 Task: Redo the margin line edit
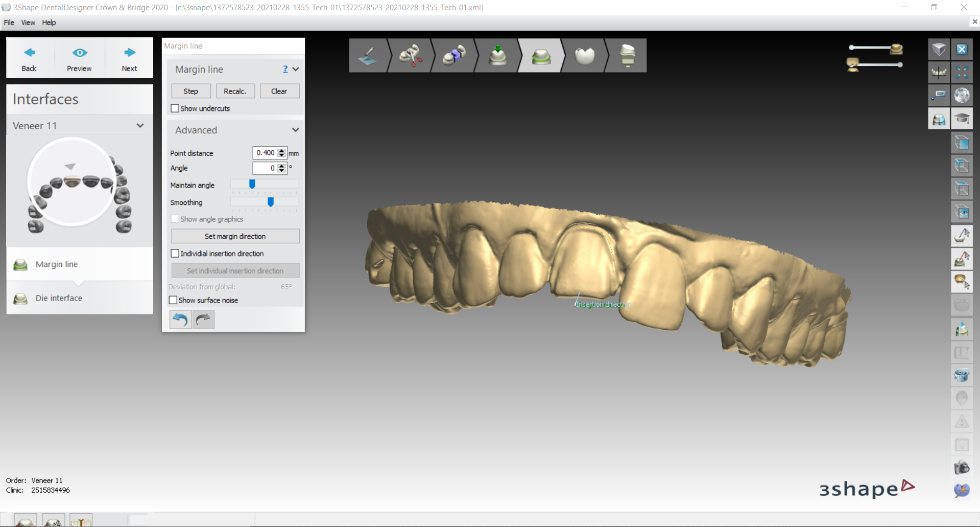[203, 319]
